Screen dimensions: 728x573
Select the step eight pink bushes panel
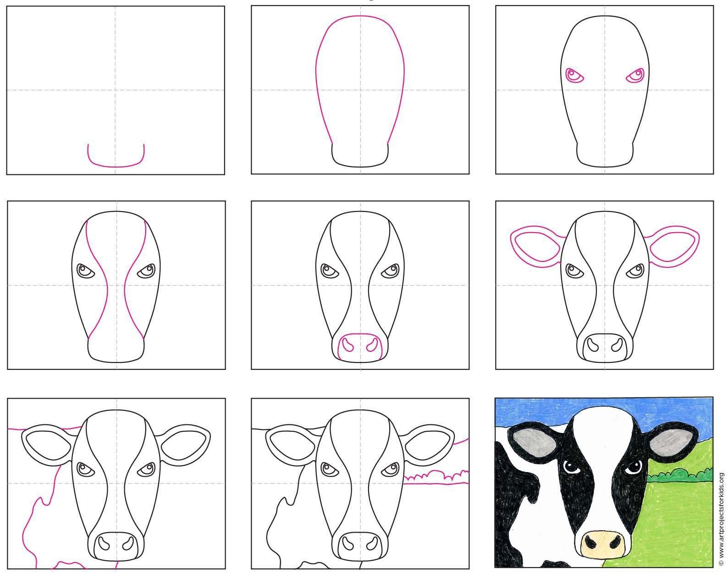click(x=360, y=484)
